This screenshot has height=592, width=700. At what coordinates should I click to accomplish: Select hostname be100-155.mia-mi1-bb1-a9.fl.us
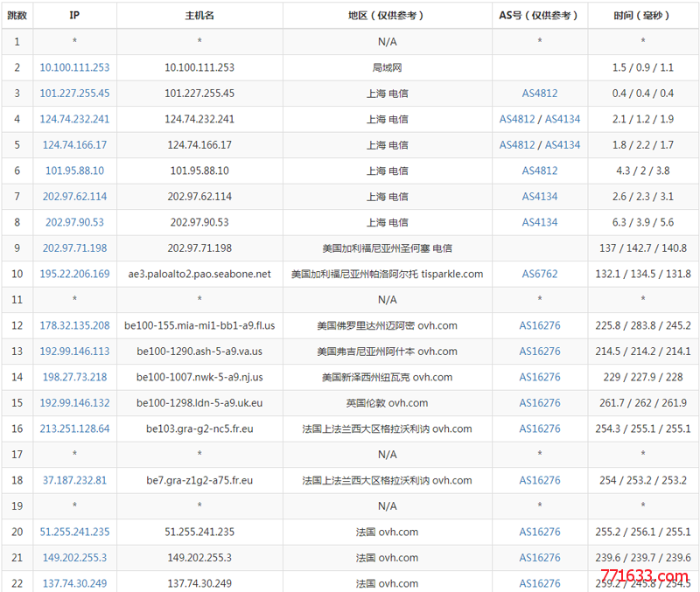click(x=199, y=325)
